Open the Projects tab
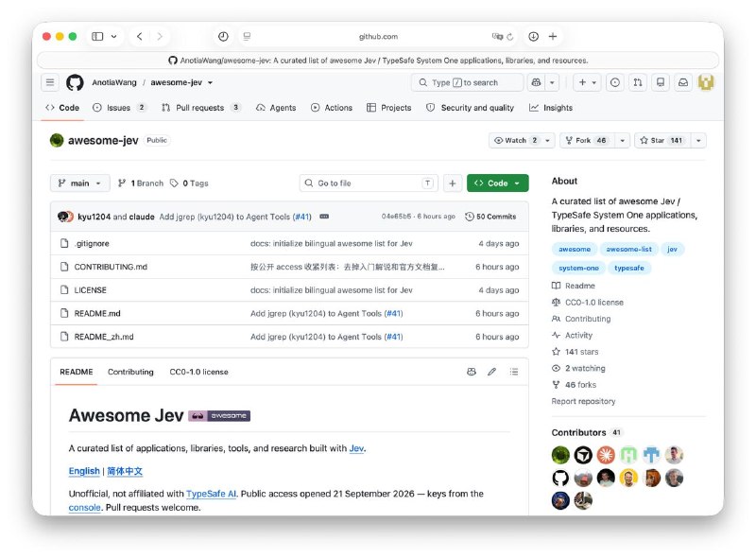Viewport: 756px width, 558px height. [x=389, y=108]
